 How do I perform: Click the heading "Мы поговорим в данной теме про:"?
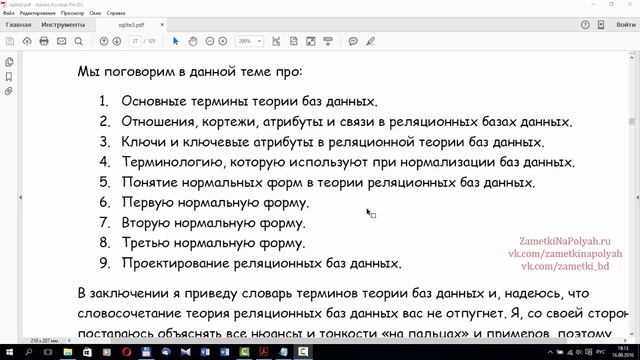click(190, 72)
